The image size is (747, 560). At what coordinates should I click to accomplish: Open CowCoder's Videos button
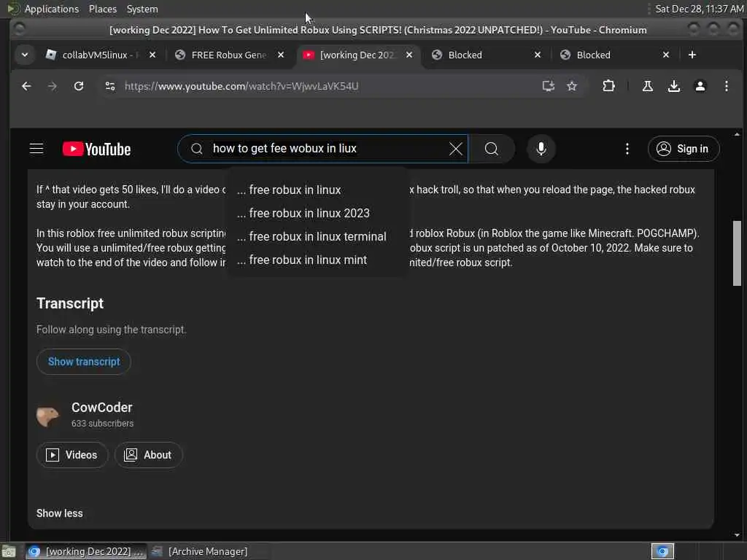[72, 455]
